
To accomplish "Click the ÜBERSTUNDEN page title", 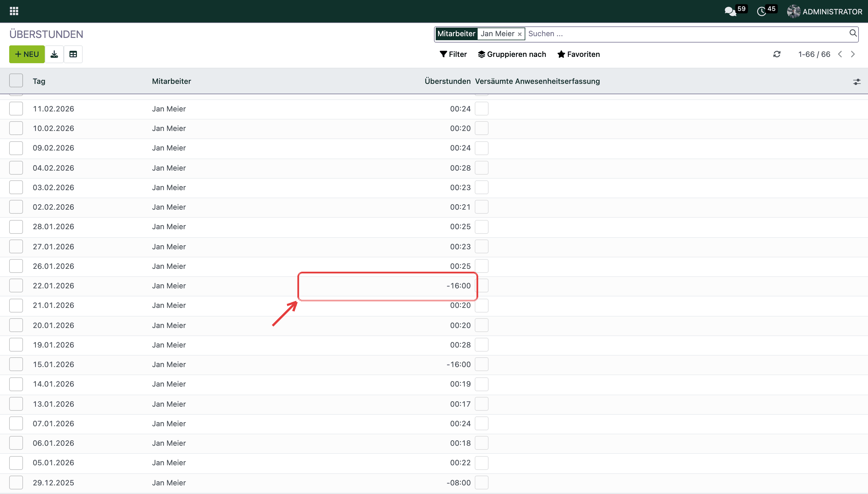I will click(x=46, y=34).
